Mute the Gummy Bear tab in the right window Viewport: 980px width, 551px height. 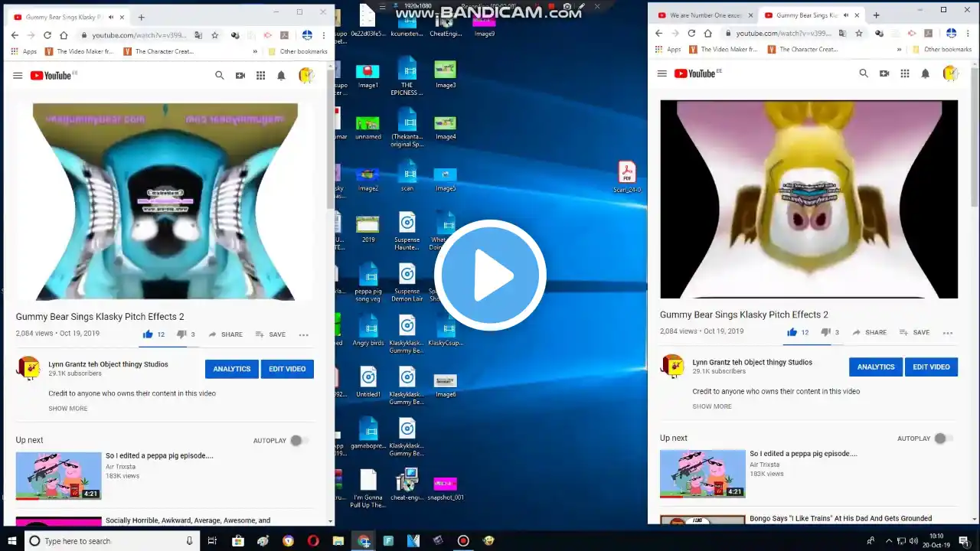click(x=846, y=15)
